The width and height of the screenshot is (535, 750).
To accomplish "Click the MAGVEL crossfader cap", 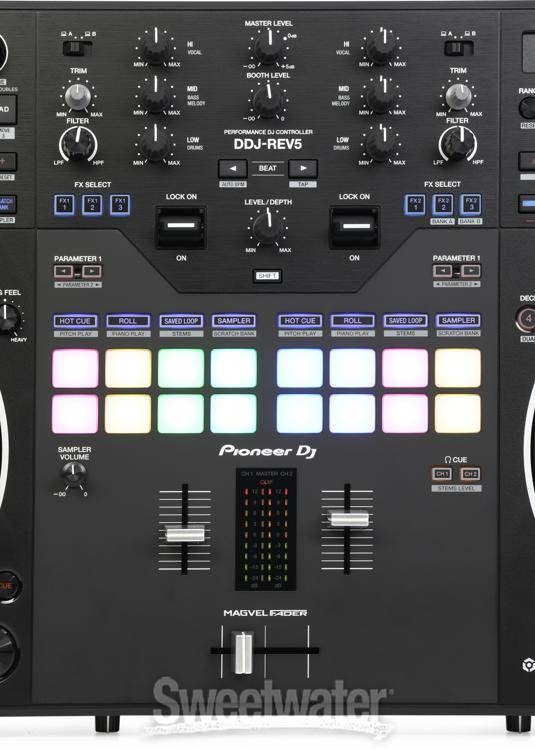I will (242, 651).
